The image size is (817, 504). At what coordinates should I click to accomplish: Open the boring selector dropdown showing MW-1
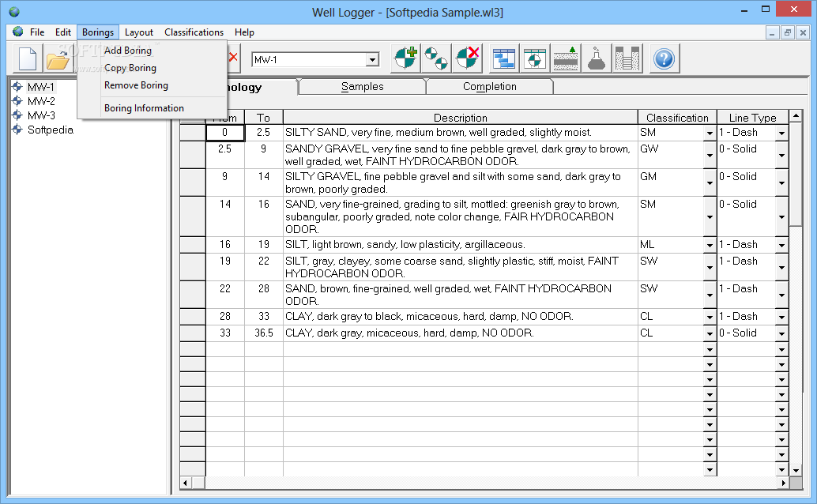click(x=372, y=59)
